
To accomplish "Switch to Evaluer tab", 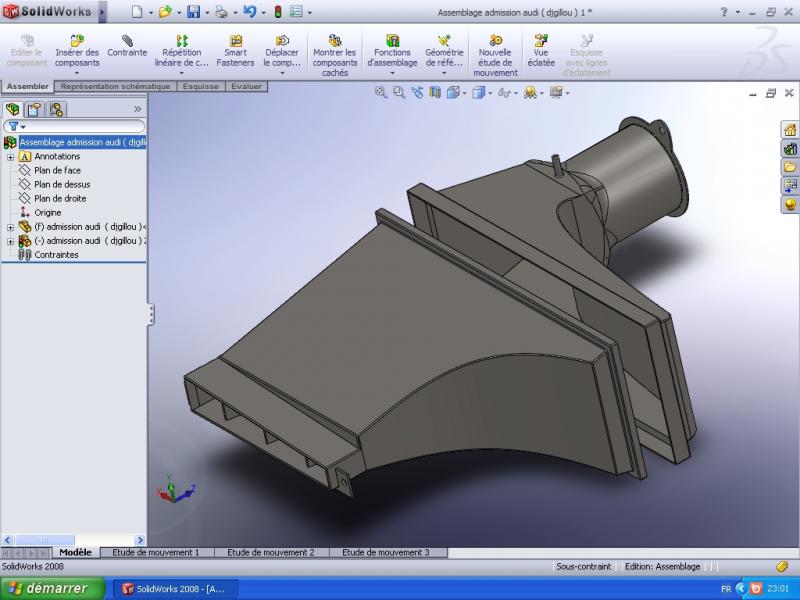I will 246,86.
